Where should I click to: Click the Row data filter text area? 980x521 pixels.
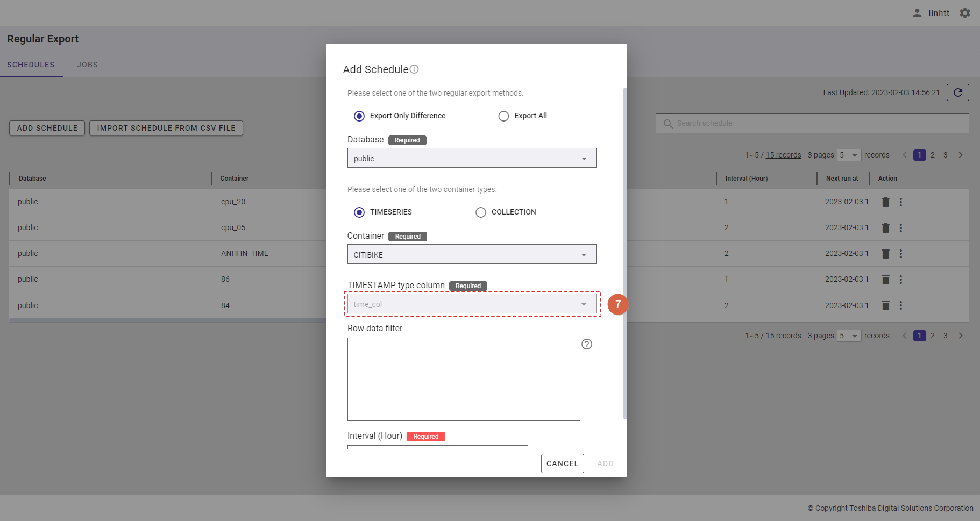tap(464, 379)
